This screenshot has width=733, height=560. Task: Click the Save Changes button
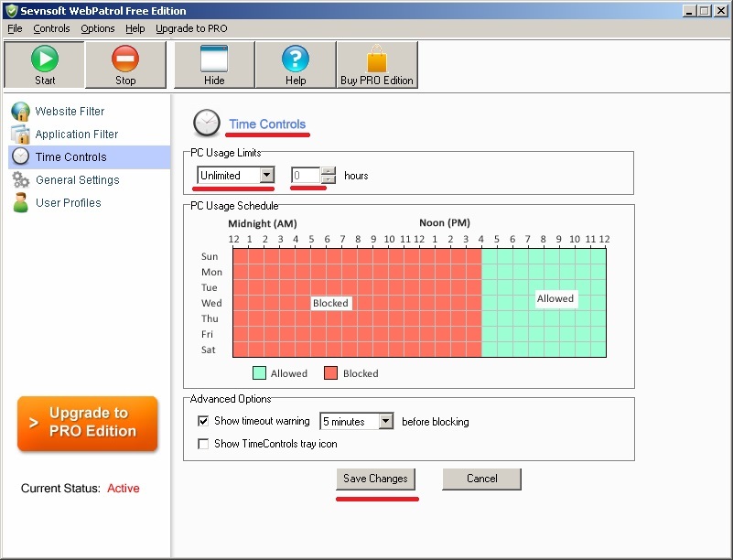click(375, 479)
